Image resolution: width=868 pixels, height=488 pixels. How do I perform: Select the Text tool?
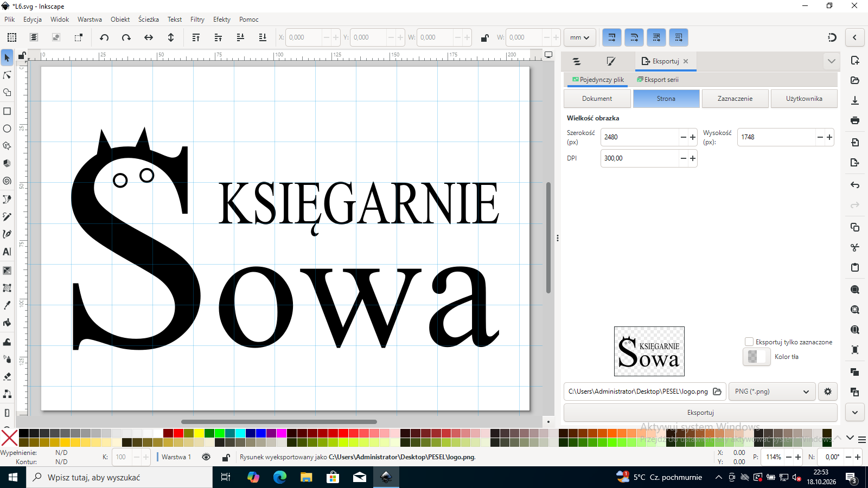tap(7, 252)
